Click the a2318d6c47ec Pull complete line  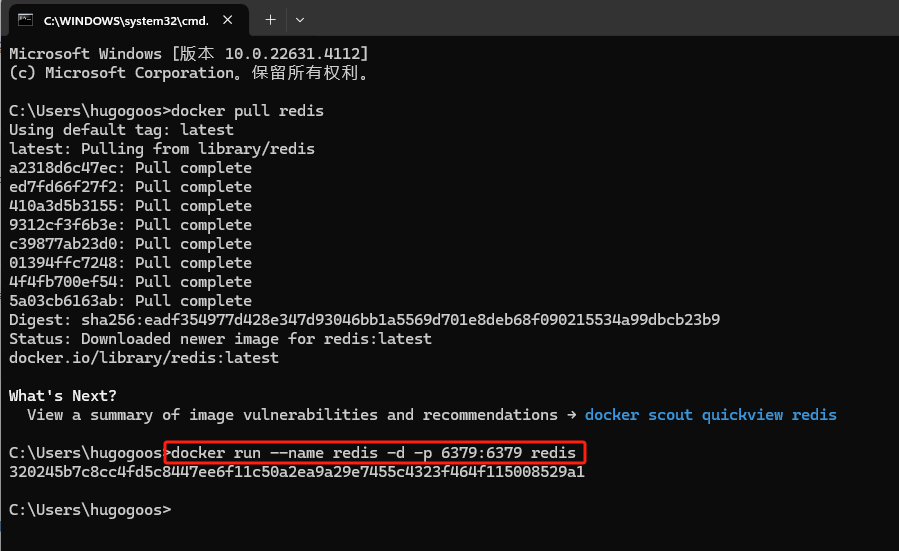(130, 168)
